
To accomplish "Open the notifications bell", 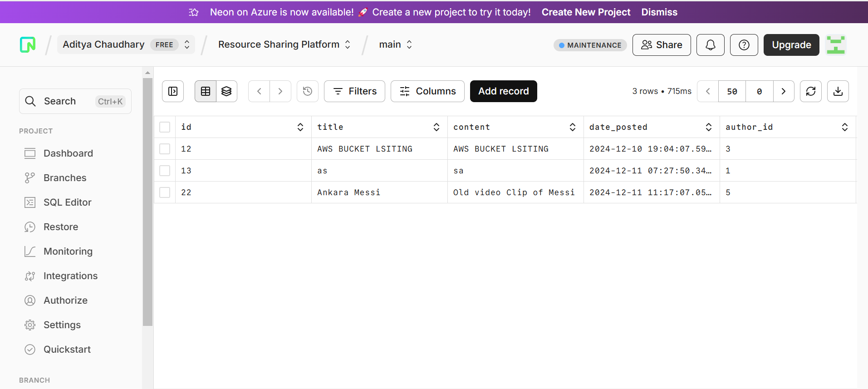I will coord(711,45).
